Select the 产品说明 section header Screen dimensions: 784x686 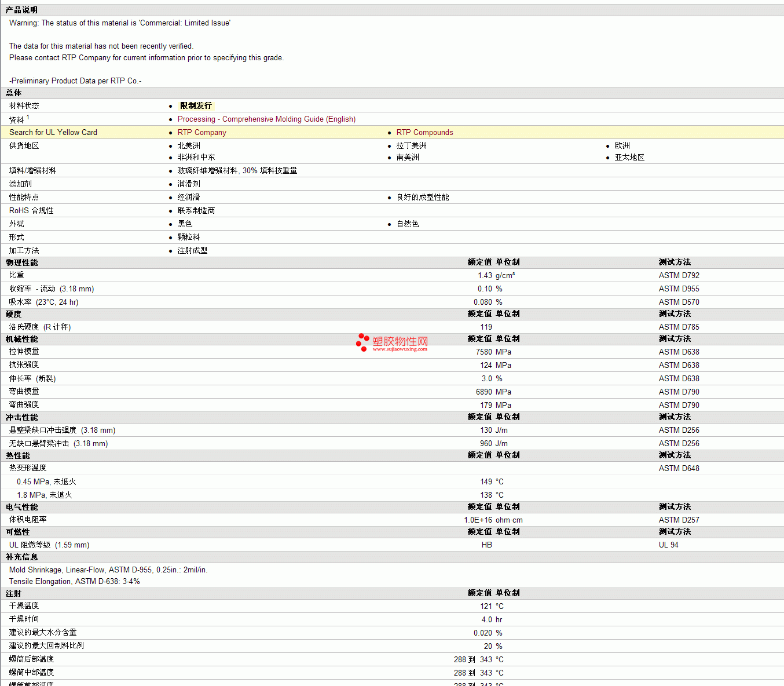click(x=21, y=10)
